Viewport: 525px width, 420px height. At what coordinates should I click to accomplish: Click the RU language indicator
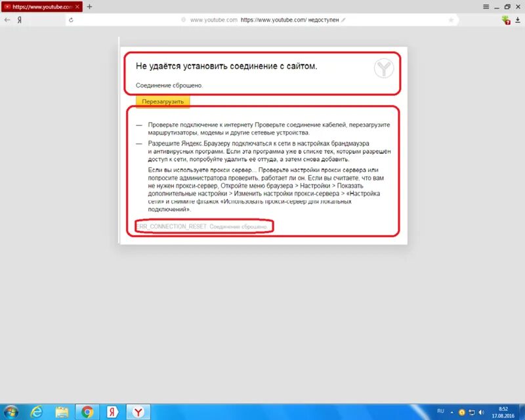click(440, 411)
